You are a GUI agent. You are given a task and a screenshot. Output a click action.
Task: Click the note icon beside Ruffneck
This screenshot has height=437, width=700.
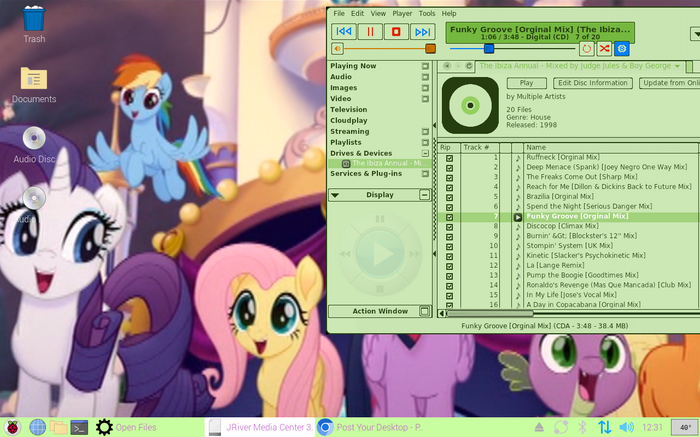518,158
